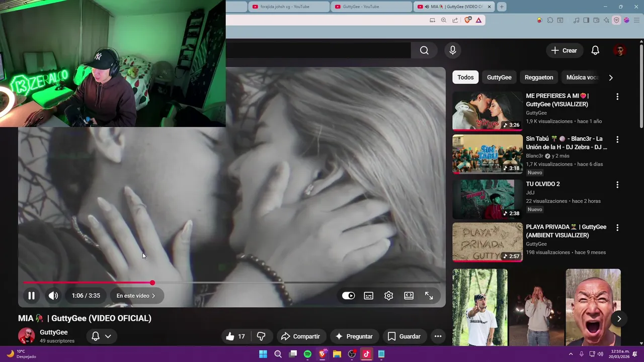Screen dimensions: 644x362
Task: Toggle the autoplay switch
Action: click(x=348, y=296)
